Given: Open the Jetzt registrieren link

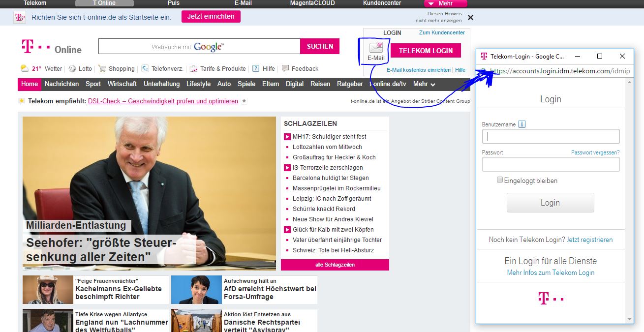Looking at the screenshot, I should (589, 240).
